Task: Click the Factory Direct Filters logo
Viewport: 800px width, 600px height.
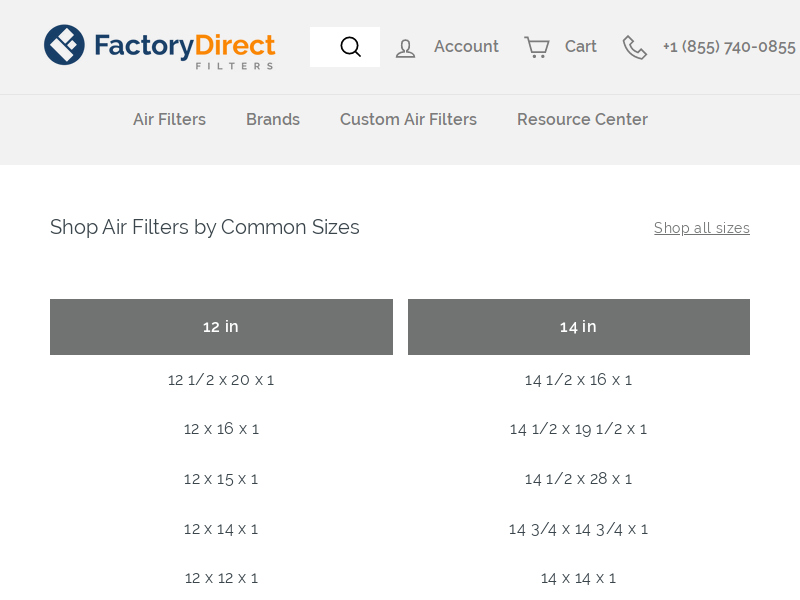Action: (160, 46)
